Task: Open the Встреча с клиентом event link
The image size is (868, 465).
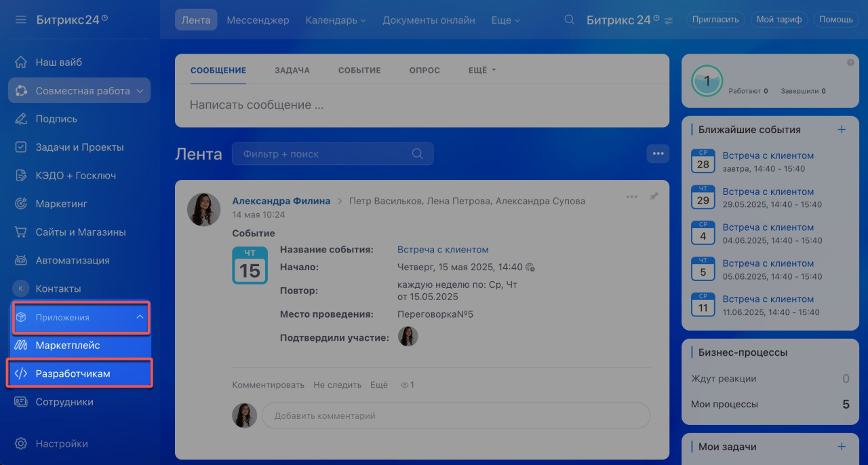Action: click(x=442, y=249)
